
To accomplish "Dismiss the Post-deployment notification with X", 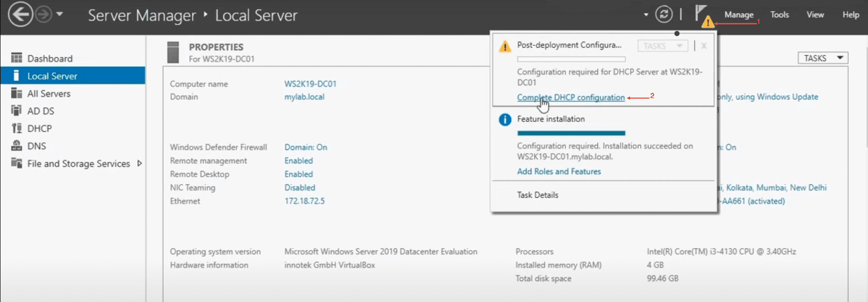I will point(704,46).
